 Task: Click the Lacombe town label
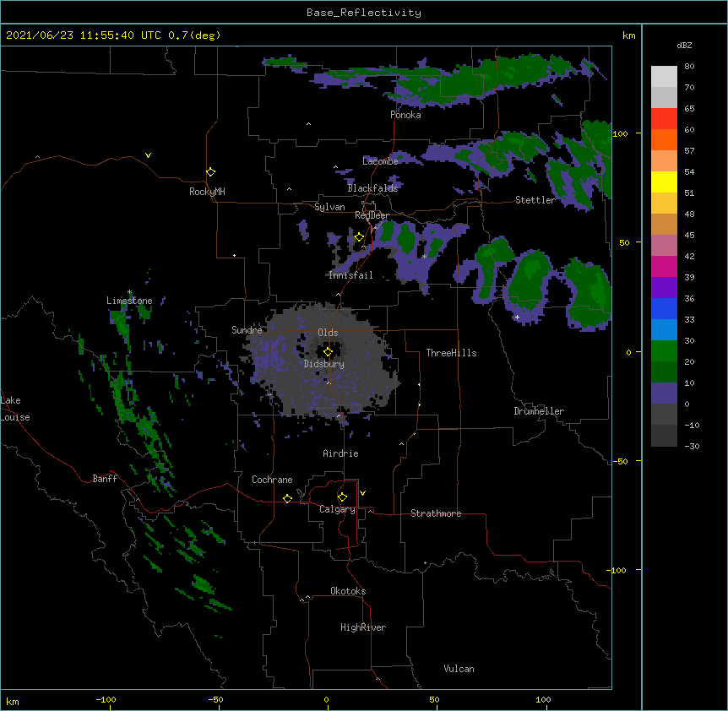380,161
